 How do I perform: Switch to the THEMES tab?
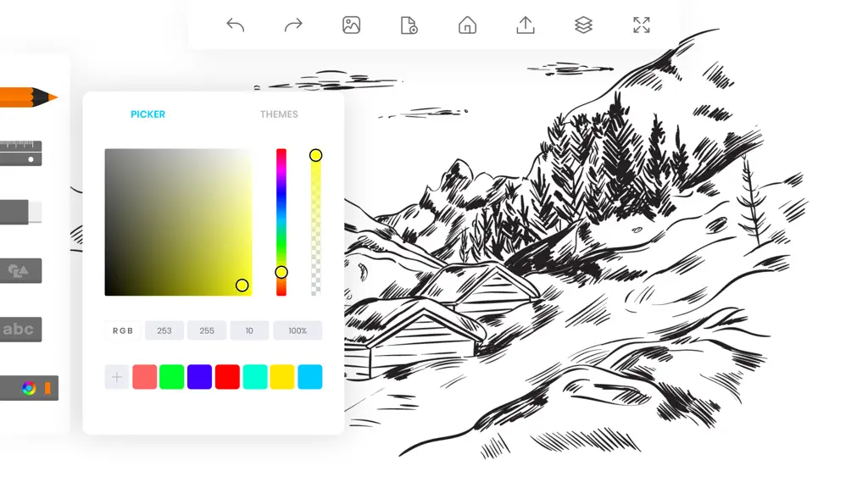point(279,114)
